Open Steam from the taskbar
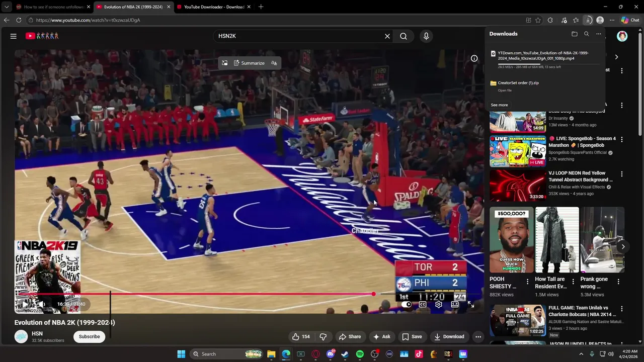Viewport: 644px width, 362px height. [345, 354]
